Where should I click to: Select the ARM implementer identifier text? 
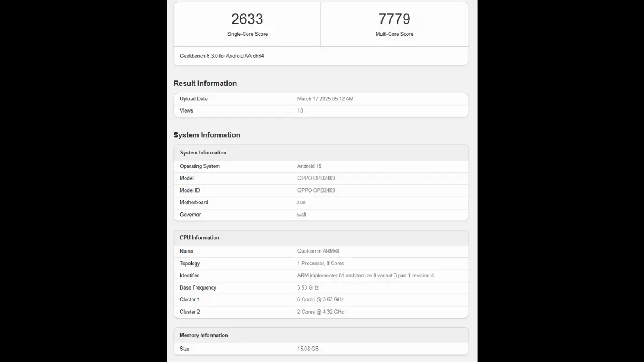point(365,276)
